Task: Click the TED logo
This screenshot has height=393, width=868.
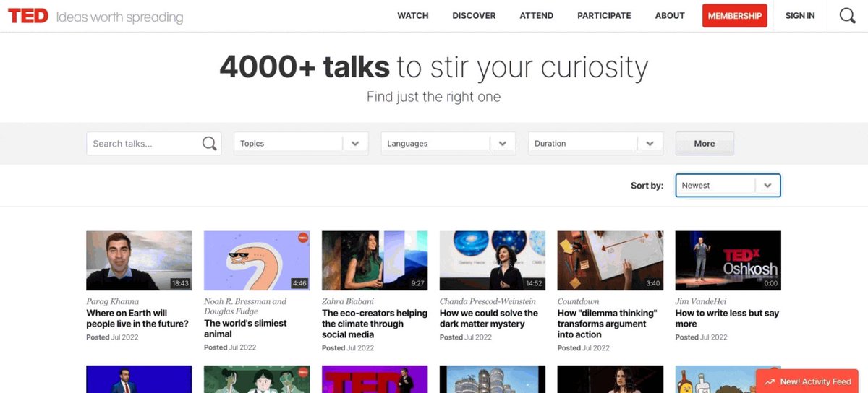Action: [x=27, y=15]
